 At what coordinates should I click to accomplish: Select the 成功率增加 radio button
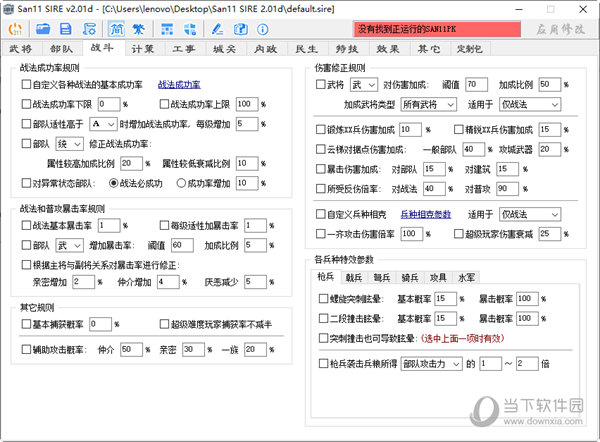(x=179, y=185)
